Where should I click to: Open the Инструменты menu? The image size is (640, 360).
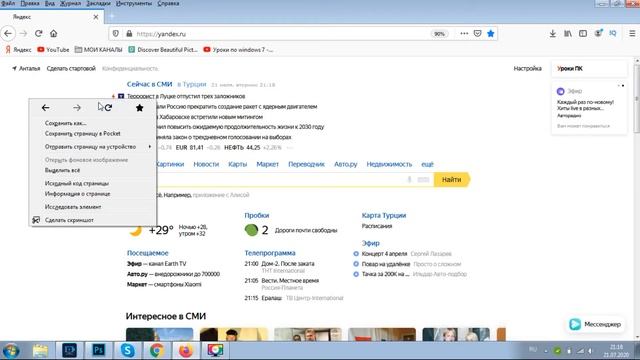(133, 3)
